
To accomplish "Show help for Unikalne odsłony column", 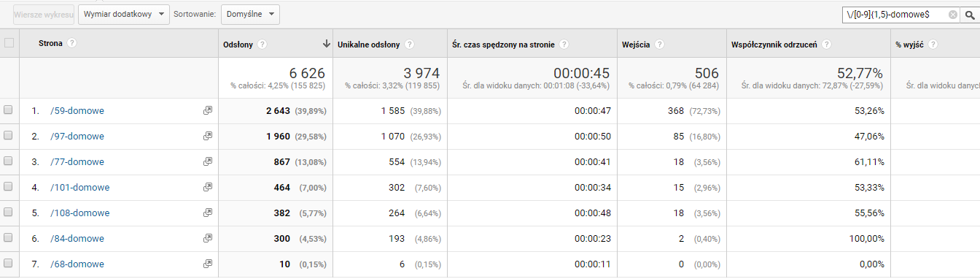I will (x=410, y=45).
